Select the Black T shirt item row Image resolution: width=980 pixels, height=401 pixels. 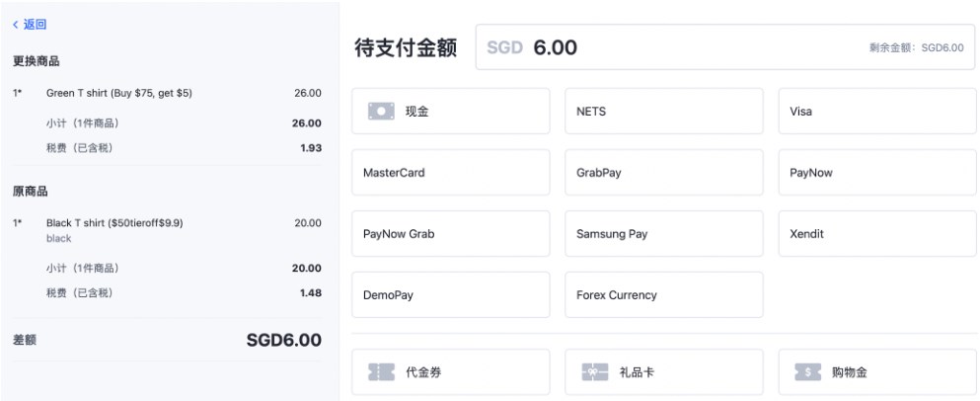click(166, 224)
